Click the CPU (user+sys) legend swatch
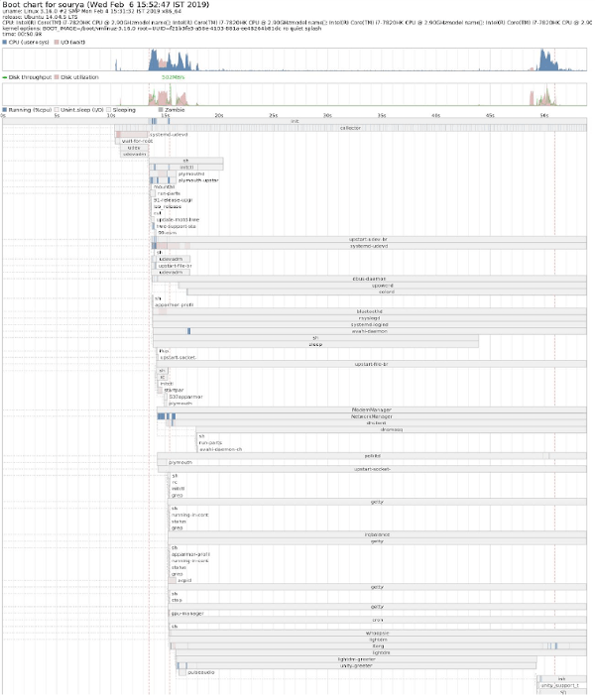Screen dimensions: 595x700 5,44
